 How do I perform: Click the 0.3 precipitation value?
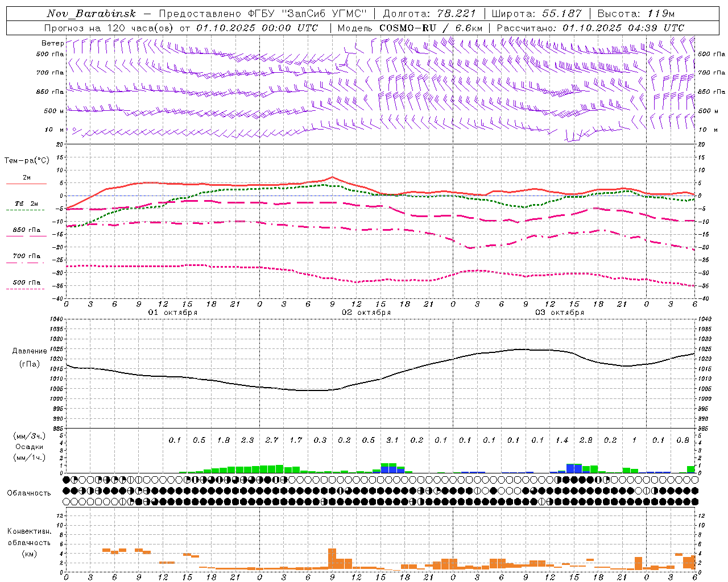[x=320, y=440]
